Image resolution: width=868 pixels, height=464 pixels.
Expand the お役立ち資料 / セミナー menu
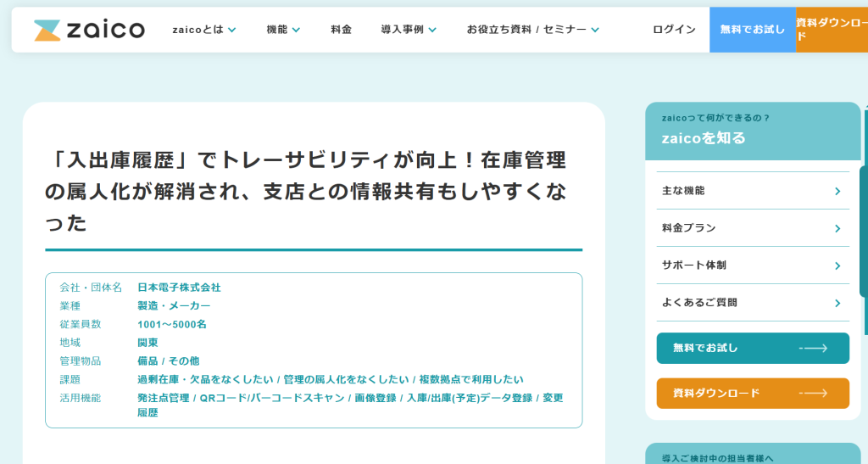coord(532,30)
